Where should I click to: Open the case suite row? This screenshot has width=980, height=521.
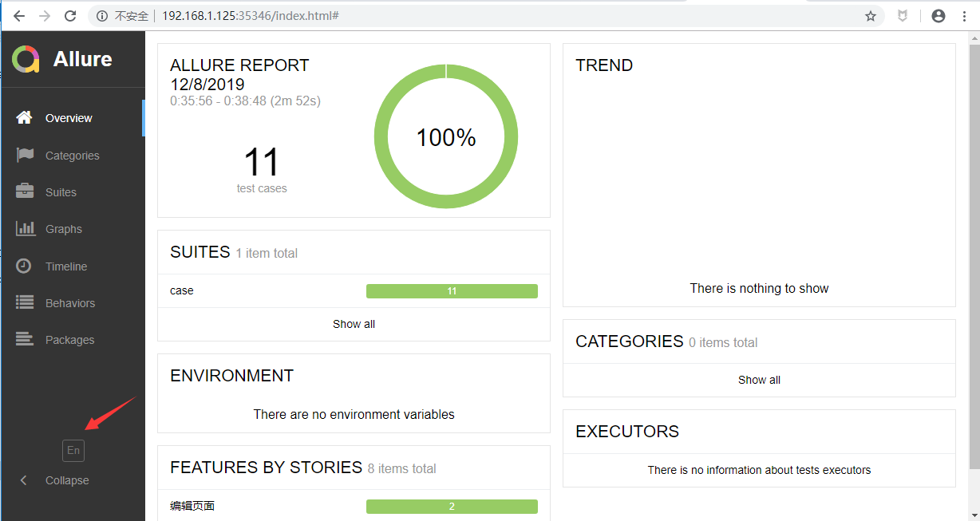tap(354, 290)
